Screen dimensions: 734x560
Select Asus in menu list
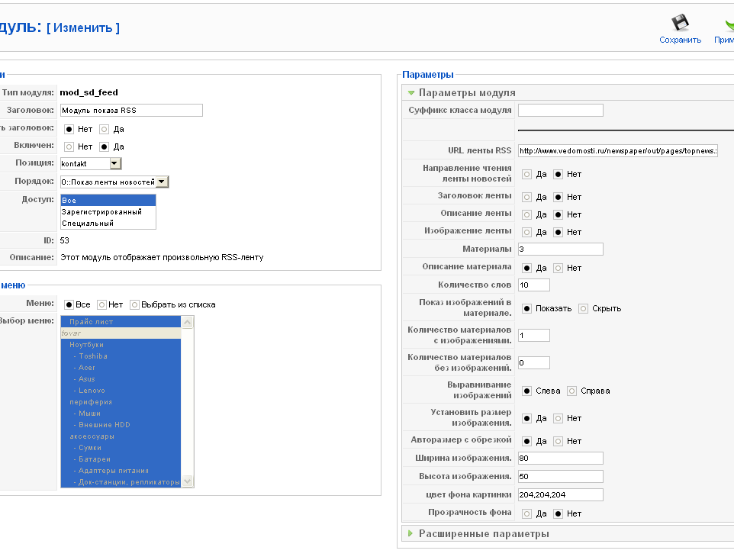121,379
